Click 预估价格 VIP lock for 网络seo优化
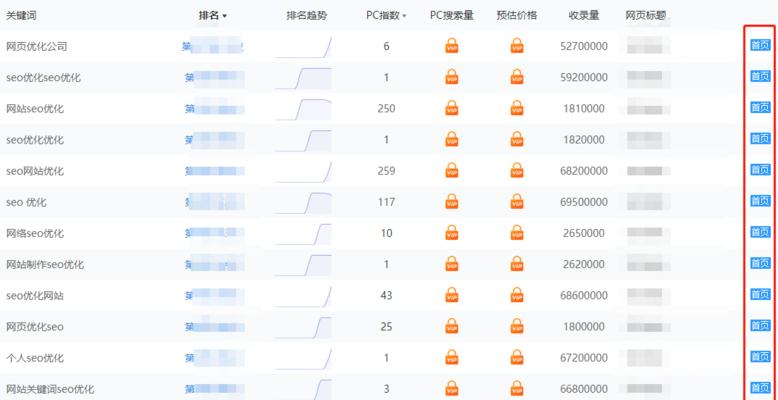The width and height of the screenshot is (778, 400). click(517, 233)
